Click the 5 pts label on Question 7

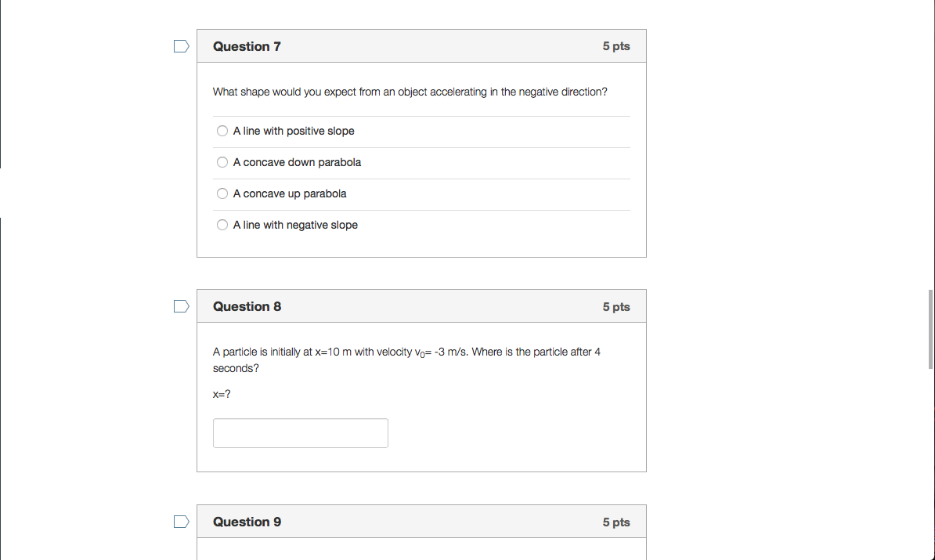coord(616,46)
